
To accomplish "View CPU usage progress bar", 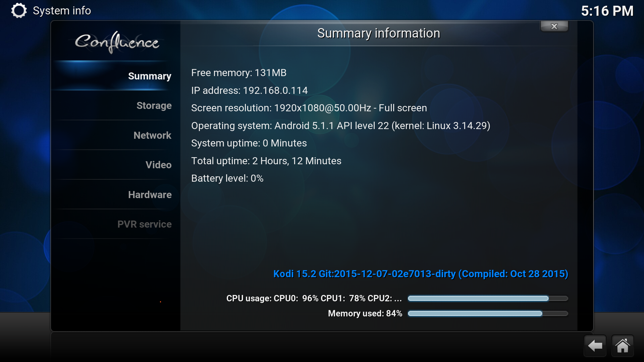I will (486, 298).
